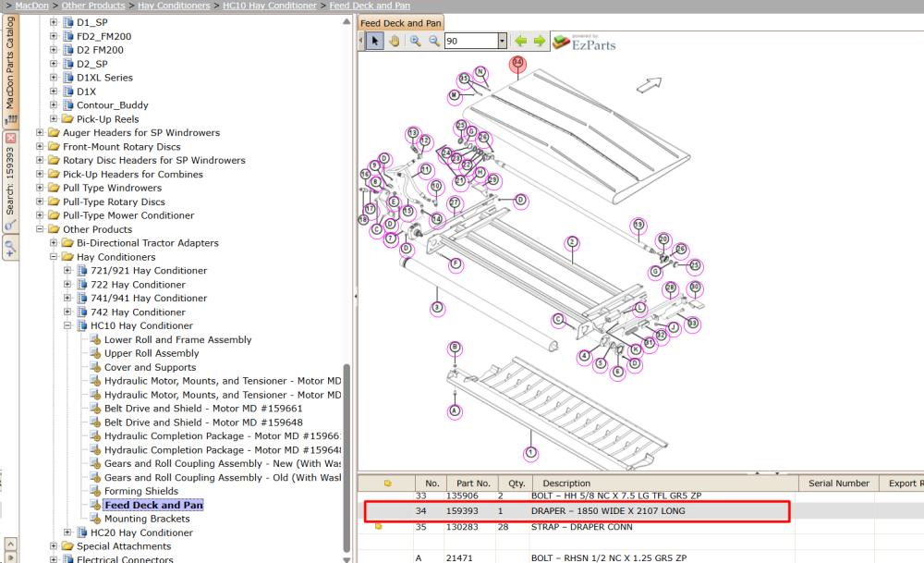Expand the Pick-Up Reels folder
This screenshot has width=924, height=563.
click(x=54, y=119)
